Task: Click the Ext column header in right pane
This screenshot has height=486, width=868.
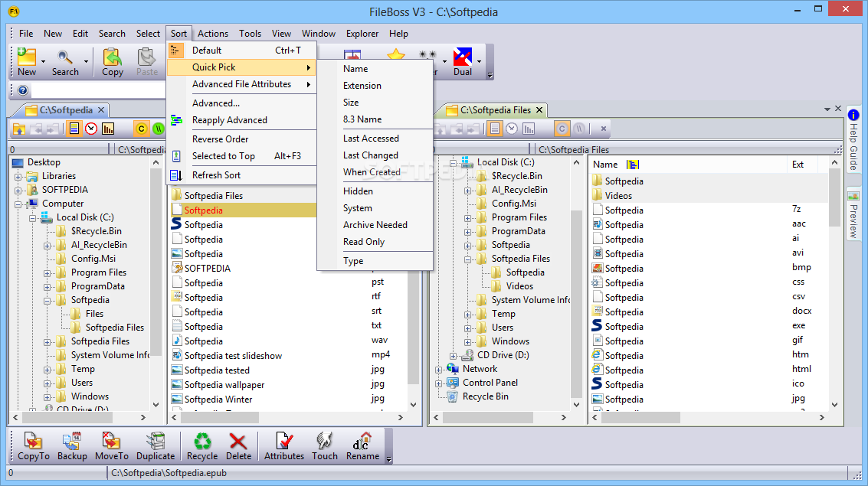Action: 798,165
